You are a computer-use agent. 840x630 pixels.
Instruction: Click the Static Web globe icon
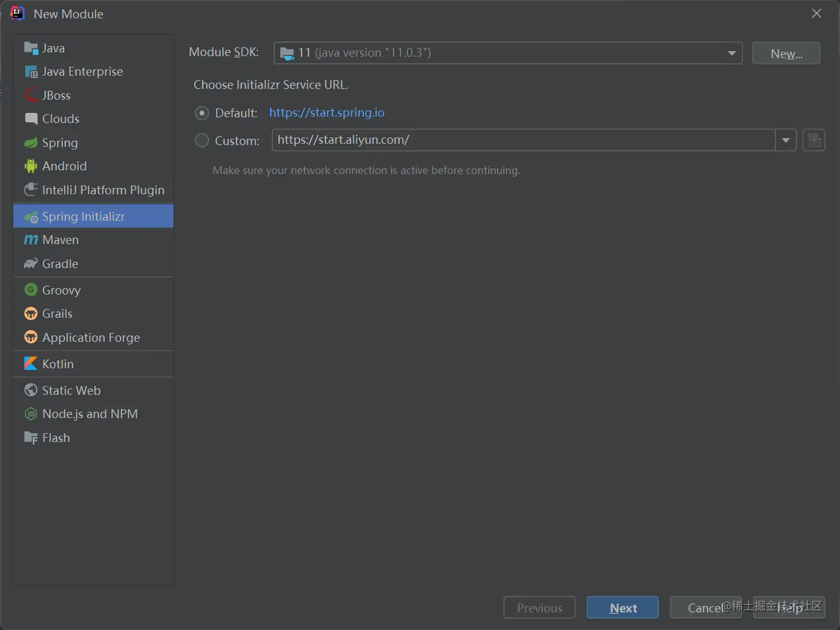click(31, 390)
